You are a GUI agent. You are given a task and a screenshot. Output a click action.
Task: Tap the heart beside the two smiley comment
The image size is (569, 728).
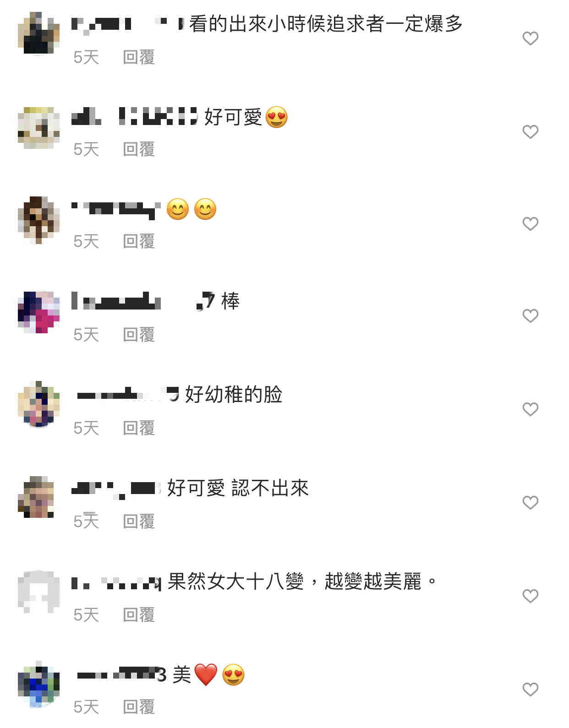pyautogui.click(x=530, y=224)
